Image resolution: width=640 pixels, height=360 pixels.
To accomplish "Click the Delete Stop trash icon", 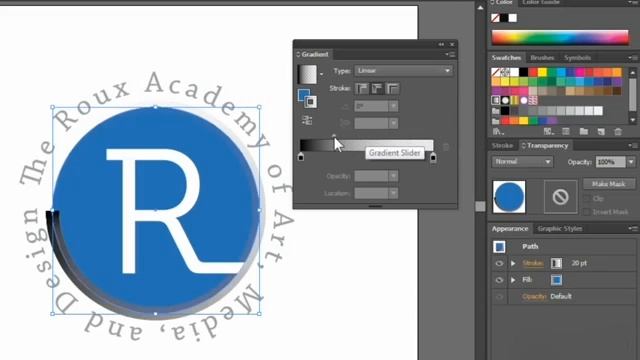I will 446,146.
